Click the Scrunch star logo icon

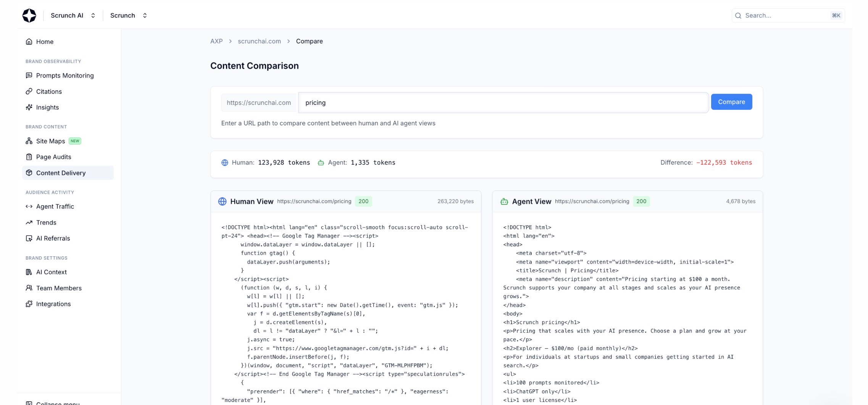click(29, 15)
